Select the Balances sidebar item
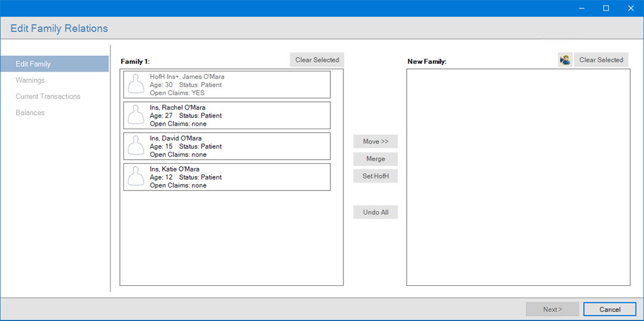 pos(30,113)
